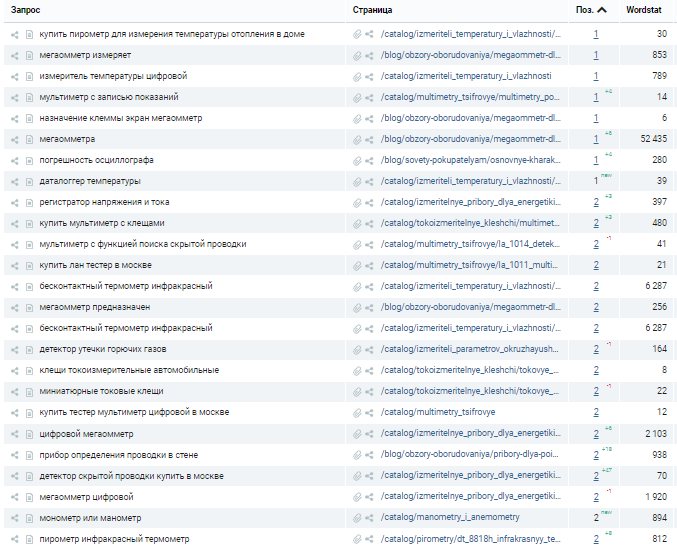Click document icon for query пирометр инфракрасный термометр
This screenshot has width=677, height=554.
(29, 540)
